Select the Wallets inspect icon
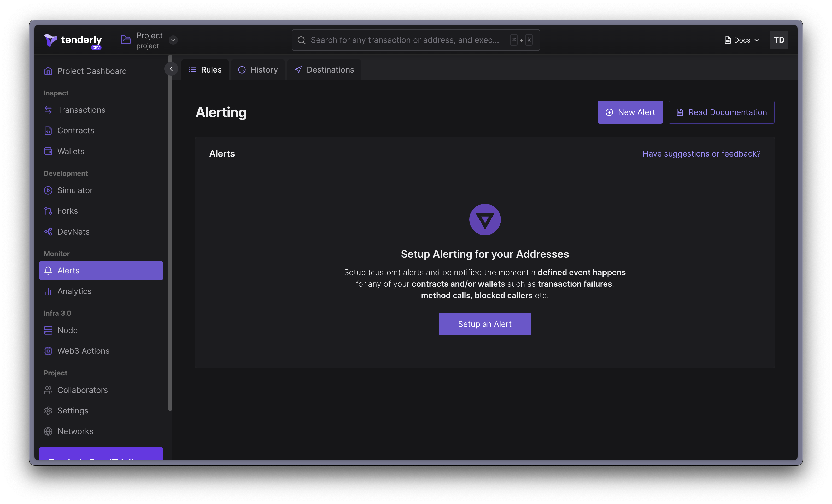 tap(48, 151)
